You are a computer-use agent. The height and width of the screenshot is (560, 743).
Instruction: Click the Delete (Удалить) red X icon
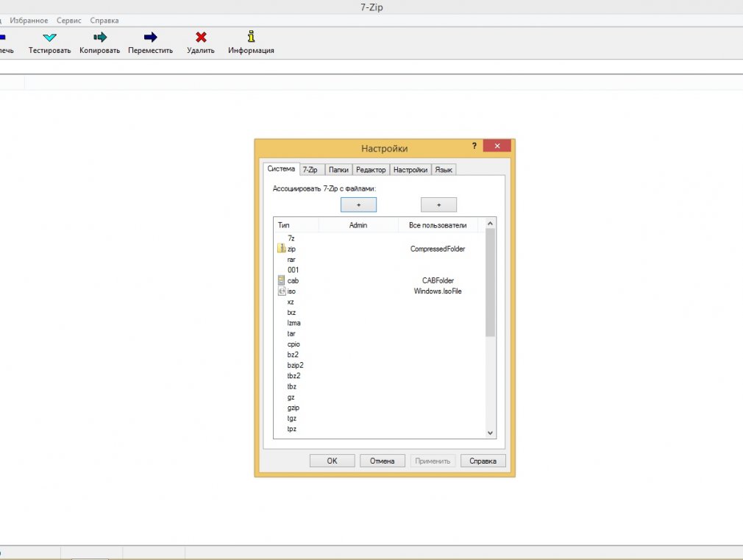tap(201, 37)
